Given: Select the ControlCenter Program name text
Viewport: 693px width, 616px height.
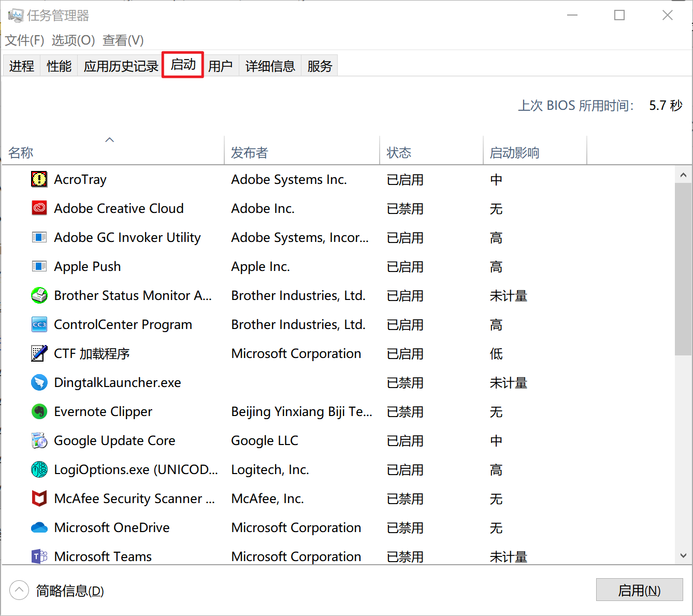Looking at the screenshot, I should (123, 324).
